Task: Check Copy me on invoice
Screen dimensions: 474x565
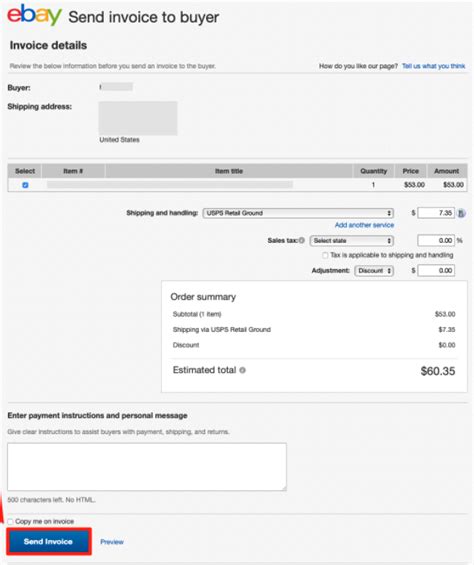Action: click(x=10, y=521)
